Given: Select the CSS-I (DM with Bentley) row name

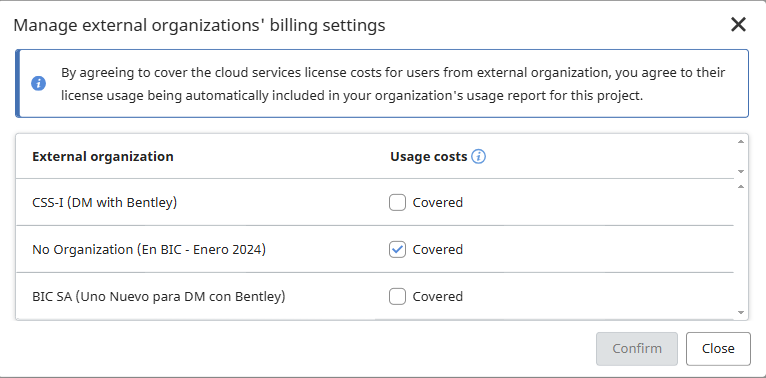Looking at the screenshot, I should 105,202.
